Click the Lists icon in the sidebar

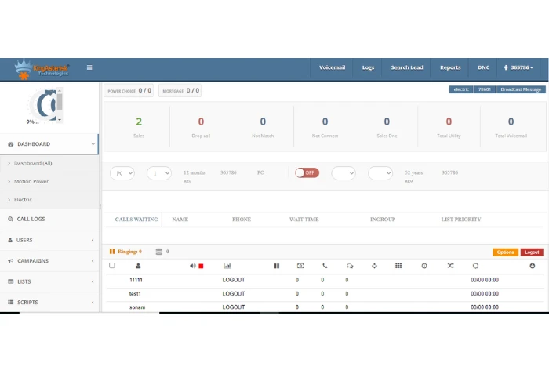pos(10,281)
